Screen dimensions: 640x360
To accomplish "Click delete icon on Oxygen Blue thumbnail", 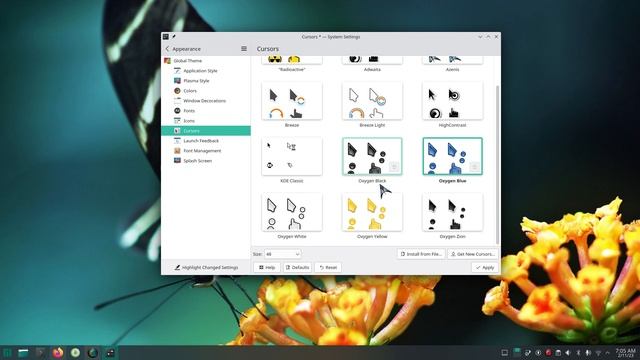I will [474, 167].
